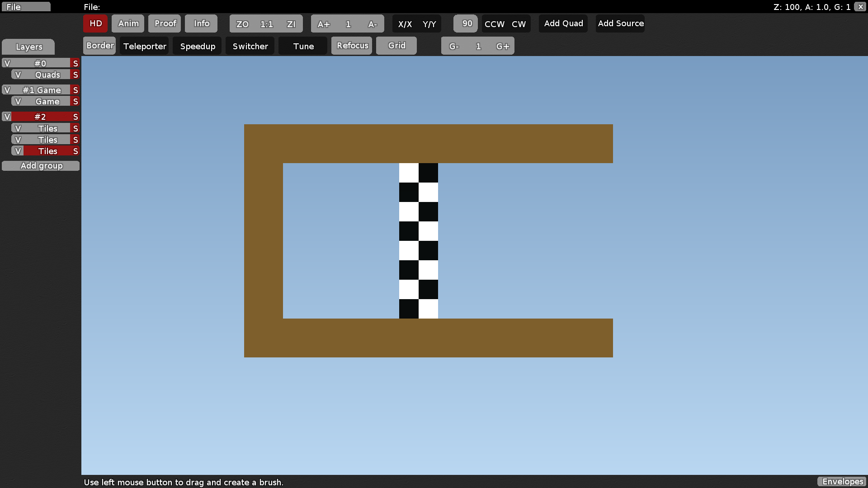This screenshot has height=488, width=868.
Task: Switch to the Envelopes panel
Action: 842,482
